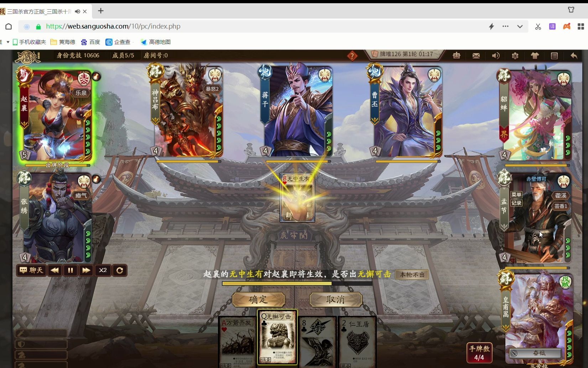Screen dimensions: 588x368
Task: Open 高德地图 bookmark
Action: click(x=156, y=42)
